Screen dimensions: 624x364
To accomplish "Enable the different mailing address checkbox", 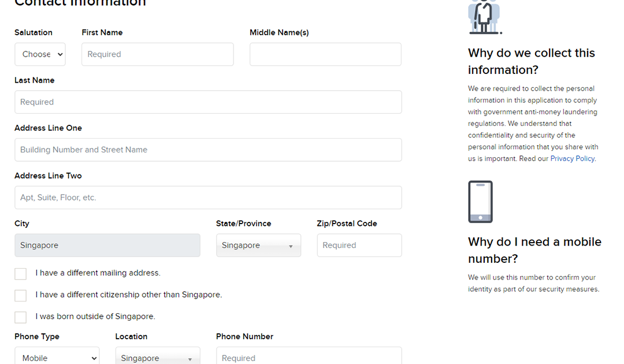I will (21, 274).
